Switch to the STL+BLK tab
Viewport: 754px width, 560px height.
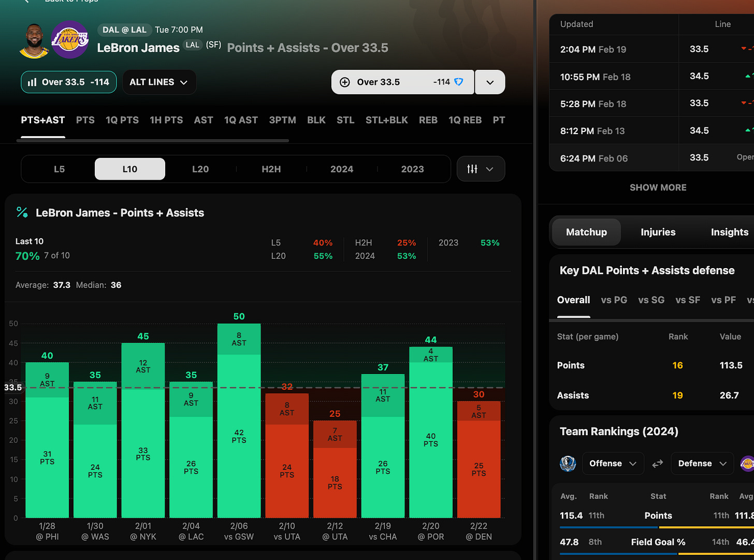point(387,120)
